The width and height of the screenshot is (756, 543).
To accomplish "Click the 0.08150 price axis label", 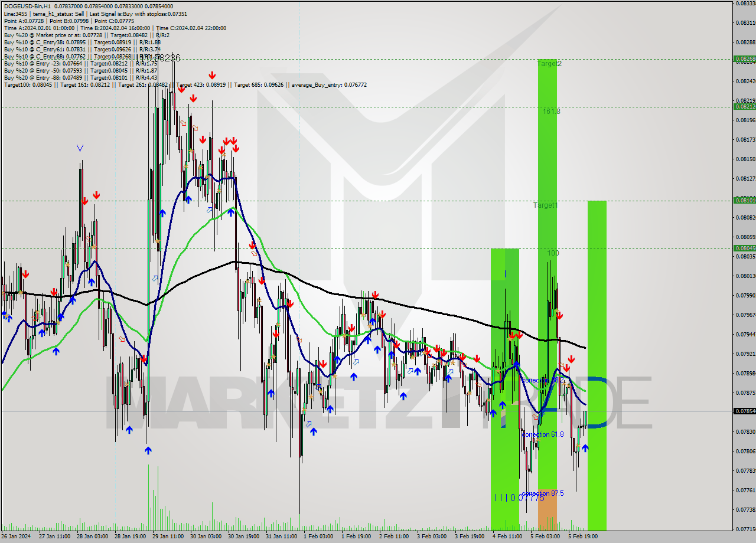I will pos(745,159).
